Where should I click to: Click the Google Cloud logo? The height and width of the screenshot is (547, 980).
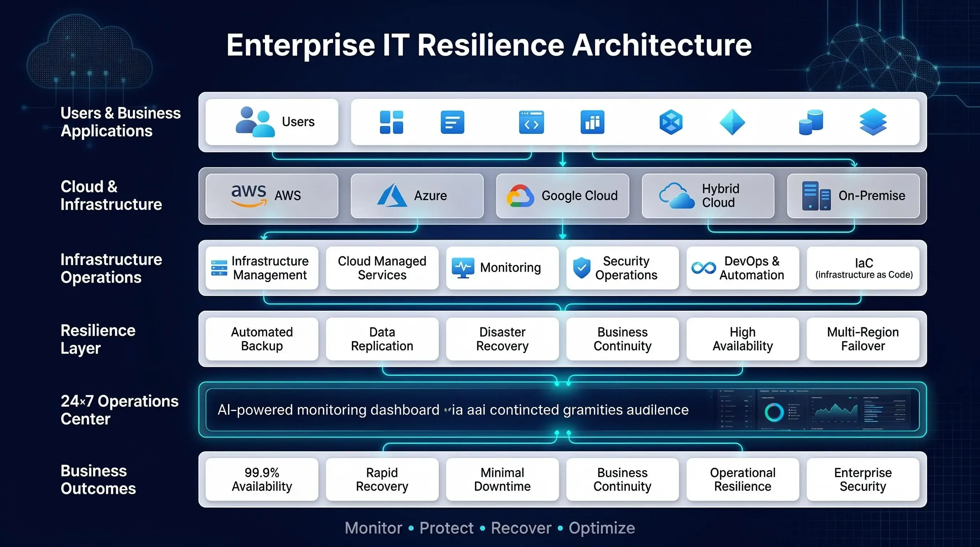click(x=520, y=196)
